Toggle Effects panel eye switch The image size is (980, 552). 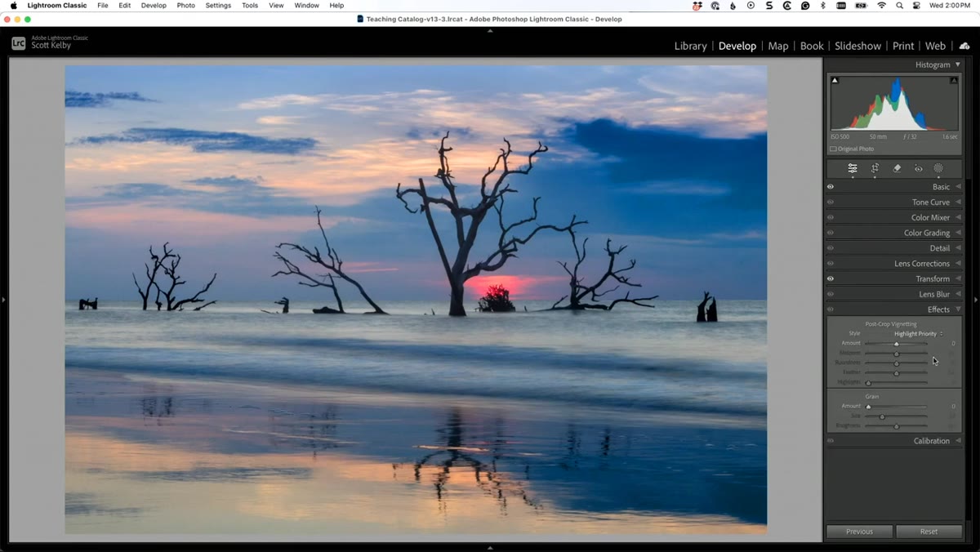click(831, 309)
